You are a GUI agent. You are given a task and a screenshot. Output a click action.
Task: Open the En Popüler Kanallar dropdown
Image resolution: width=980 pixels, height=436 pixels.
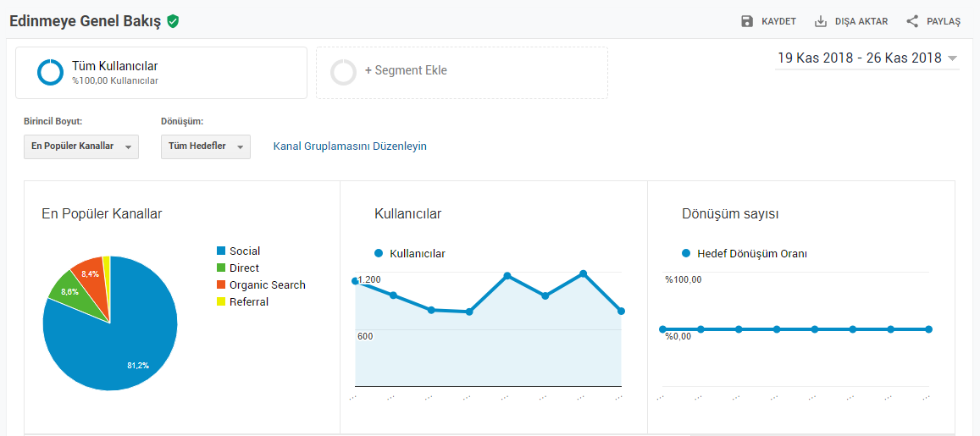(x=81, y=146)
